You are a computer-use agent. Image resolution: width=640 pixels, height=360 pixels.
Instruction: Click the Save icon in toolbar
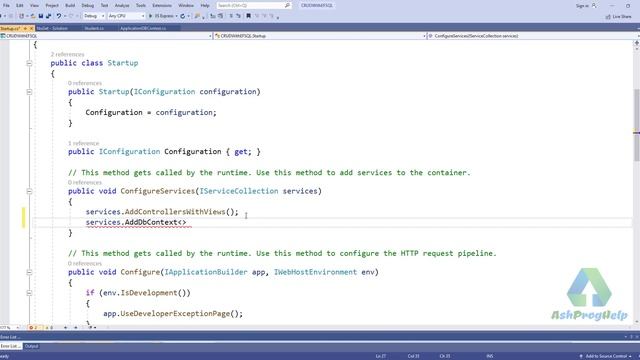coord(41,16)
